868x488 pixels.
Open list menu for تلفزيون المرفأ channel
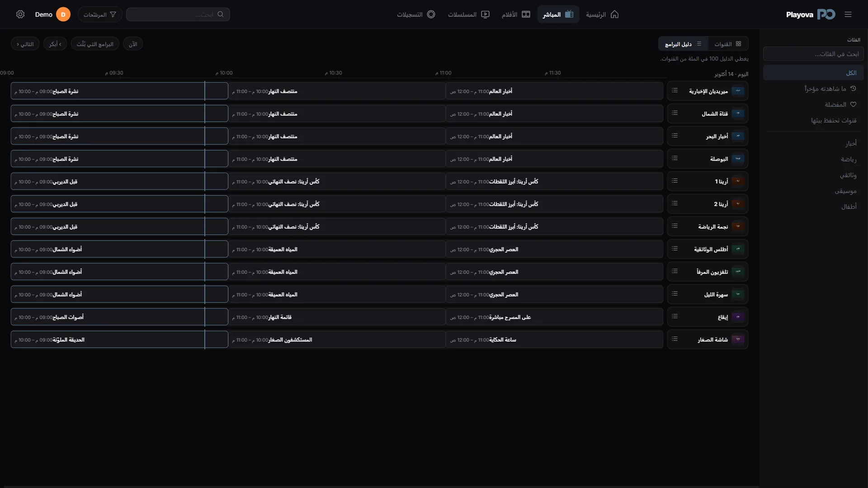[675, 272]
